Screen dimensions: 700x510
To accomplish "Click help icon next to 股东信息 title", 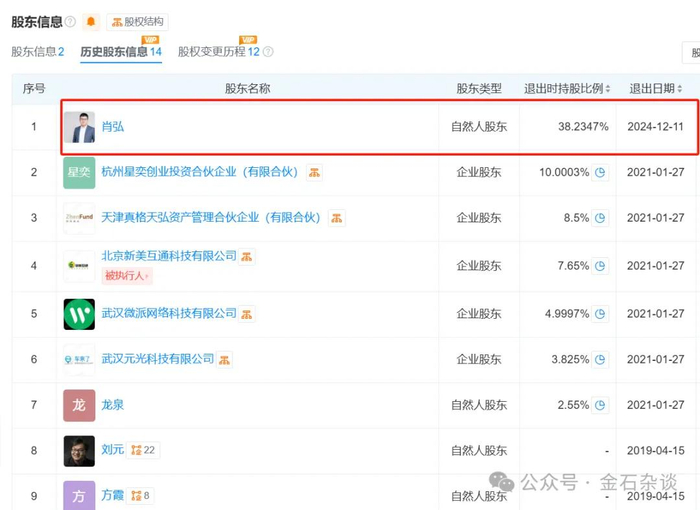I will pyautogui.click(x=70, y=21).
